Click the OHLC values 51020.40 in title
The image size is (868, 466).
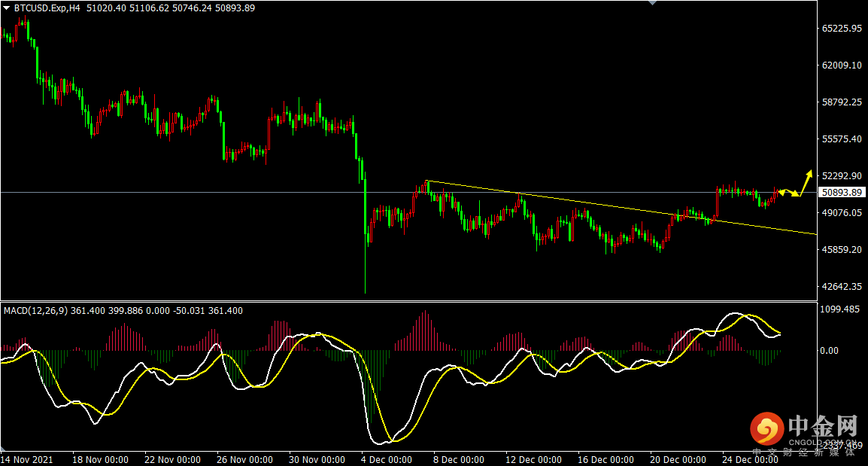[107, 8]
